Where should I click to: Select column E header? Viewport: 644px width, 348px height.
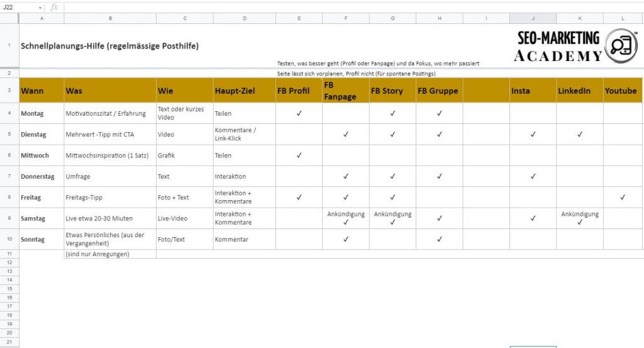pyautogui.click(x=299, y=18)
